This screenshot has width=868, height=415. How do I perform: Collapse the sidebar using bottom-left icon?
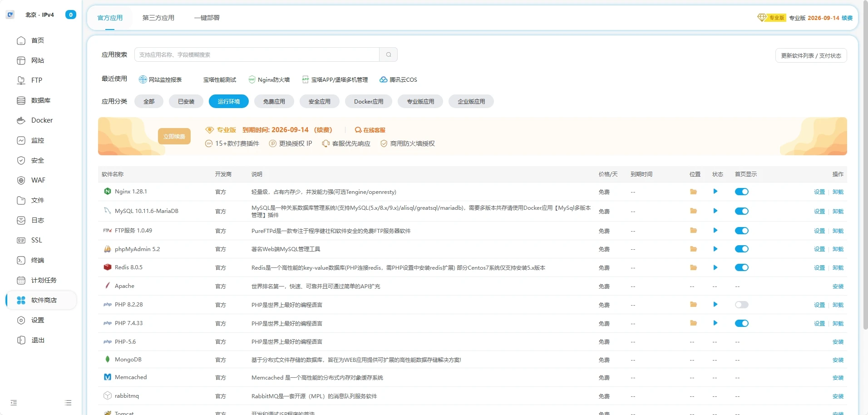[14, 403]
